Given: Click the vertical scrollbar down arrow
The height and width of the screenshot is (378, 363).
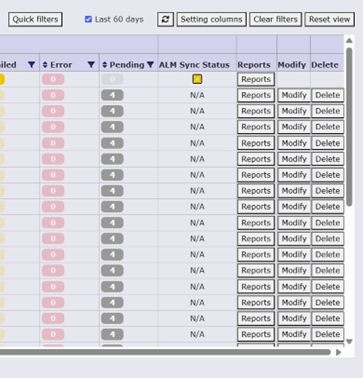Looking at the screenshot, I should (349, 342).
